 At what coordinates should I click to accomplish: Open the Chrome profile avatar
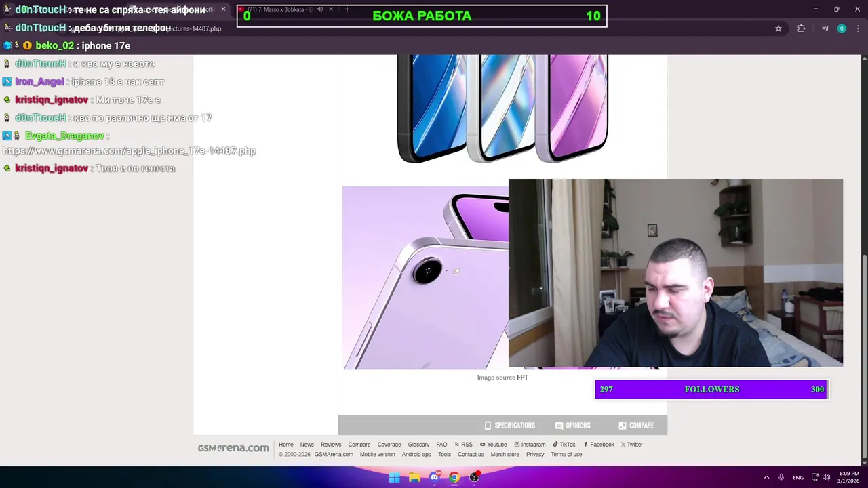point(842,28)
